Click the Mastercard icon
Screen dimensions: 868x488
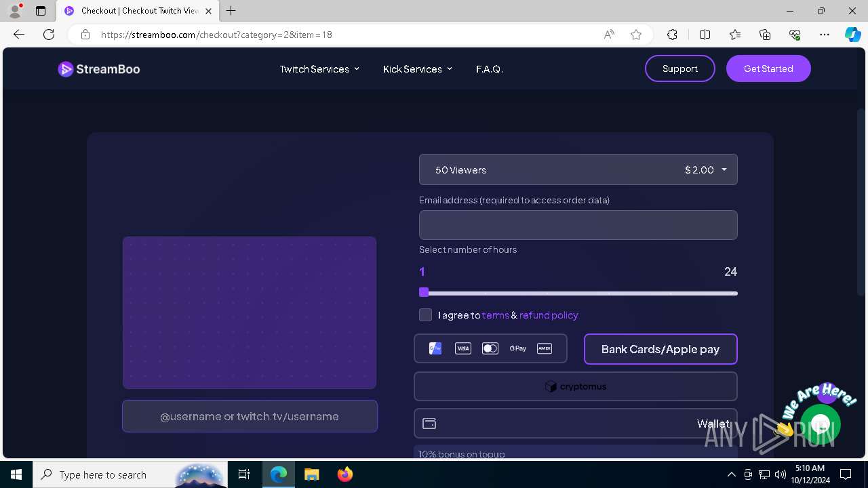pos(490,348)
